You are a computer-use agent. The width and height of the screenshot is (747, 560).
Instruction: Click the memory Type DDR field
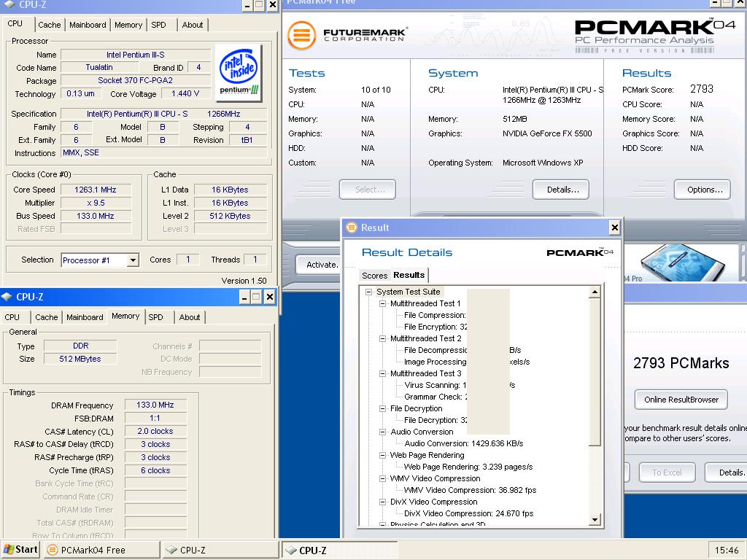point(80,346)
